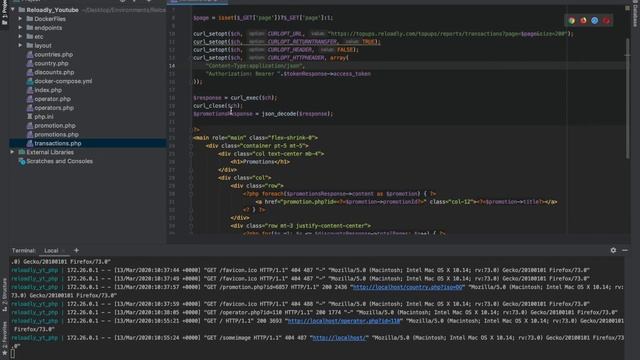
Task: Open in Firefox browser icon
Action: point(583,20)
